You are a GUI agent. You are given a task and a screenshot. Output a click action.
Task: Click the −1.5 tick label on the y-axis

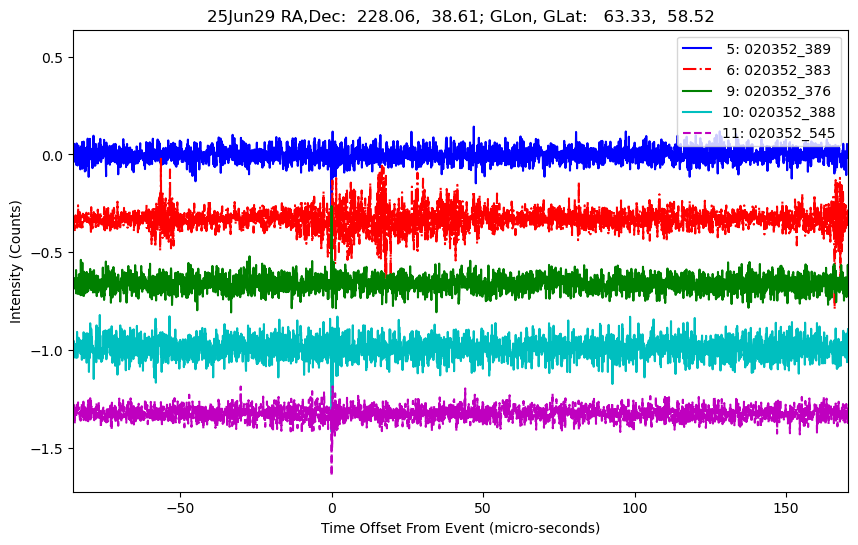click(48, 449)
